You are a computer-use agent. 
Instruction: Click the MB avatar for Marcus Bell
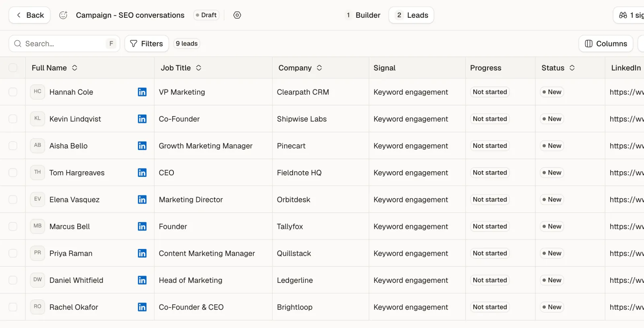pos(37,226)
